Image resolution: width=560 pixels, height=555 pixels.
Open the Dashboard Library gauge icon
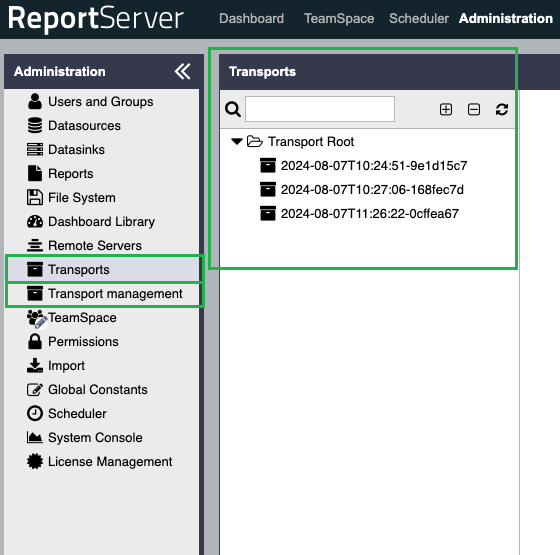[x=35, y=222]
